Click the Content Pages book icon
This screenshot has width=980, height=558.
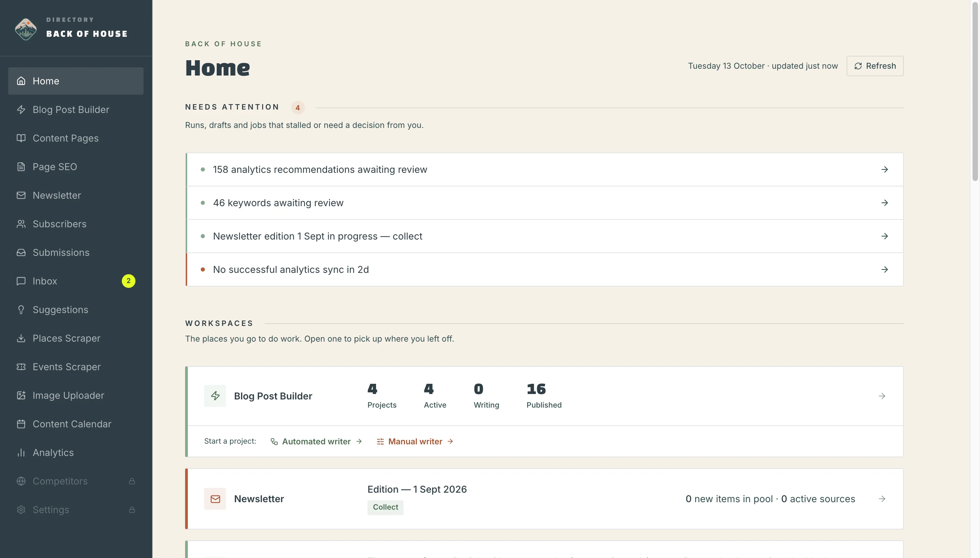[x=21, y=138]
